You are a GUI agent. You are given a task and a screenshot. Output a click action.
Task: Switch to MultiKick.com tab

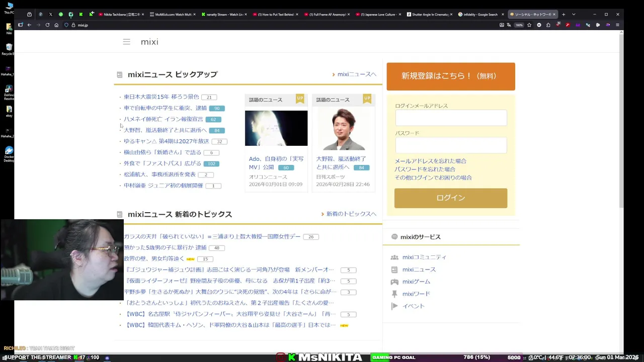[173, 14]
